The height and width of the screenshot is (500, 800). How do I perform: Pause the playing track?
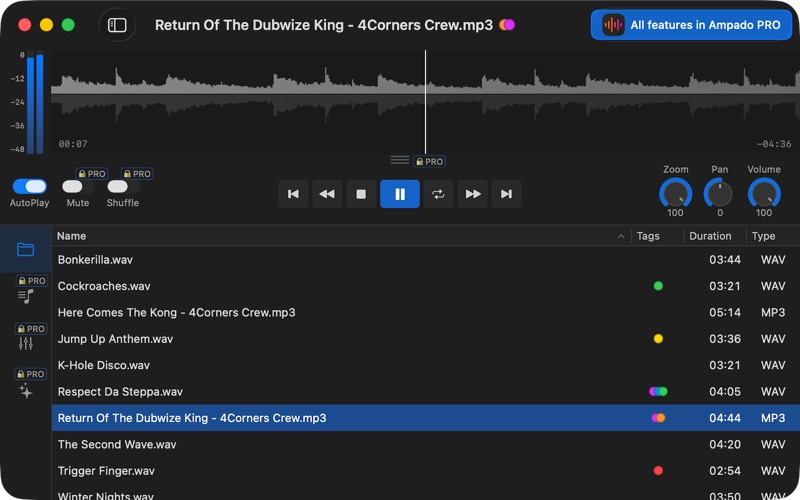pyautogui.click(x=400, y=194)
